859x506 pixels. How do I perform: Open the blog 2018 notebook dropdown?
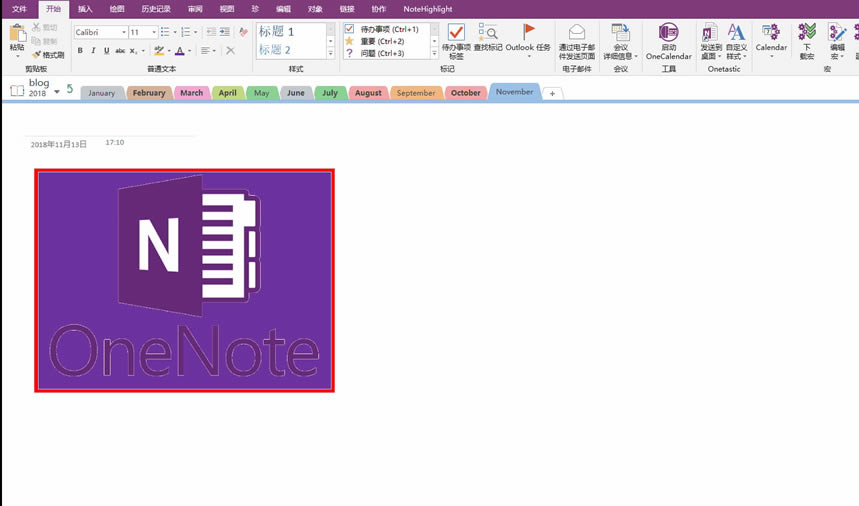pyautogui.click(x=57, y=92)
